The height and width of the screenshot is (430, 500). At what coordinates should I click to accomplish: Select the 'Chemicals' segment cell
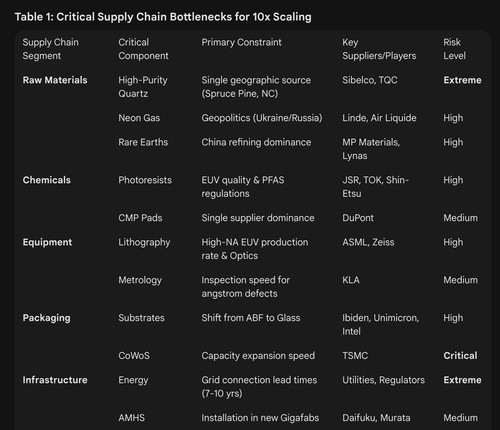(x=47, y=180)
